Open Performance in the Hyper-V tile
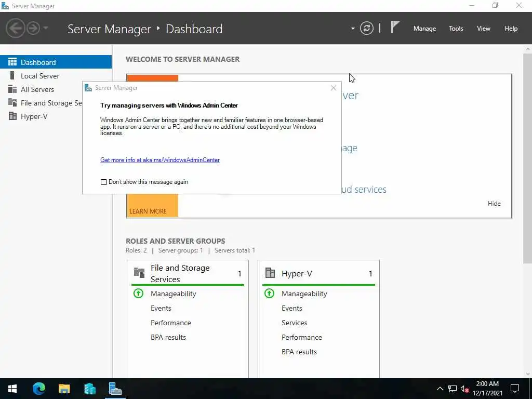 coord(302,338)
